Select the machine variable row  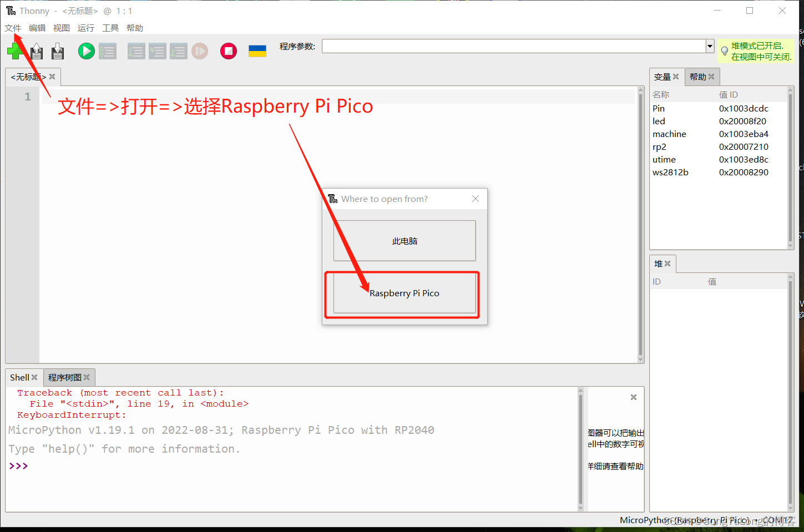pos(719,134)
